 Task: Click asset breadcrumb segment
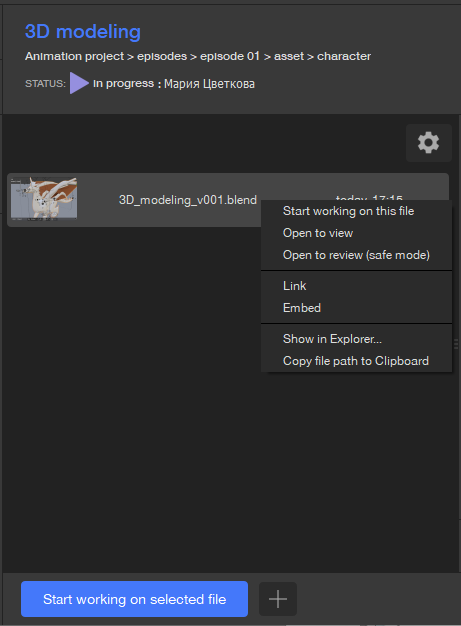[289, 56]
